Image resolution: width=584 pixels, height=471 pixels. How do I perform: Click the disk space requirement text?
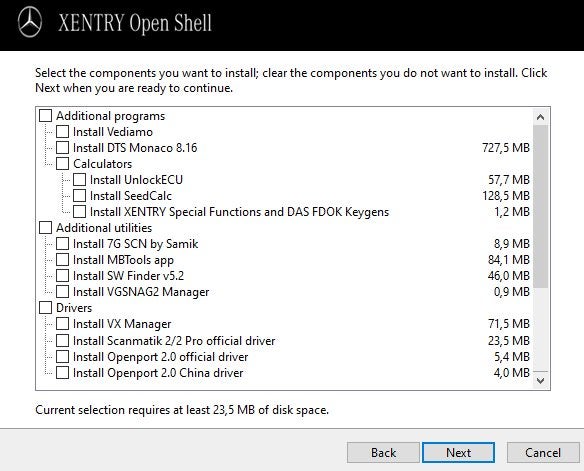[x=182, y=410]
